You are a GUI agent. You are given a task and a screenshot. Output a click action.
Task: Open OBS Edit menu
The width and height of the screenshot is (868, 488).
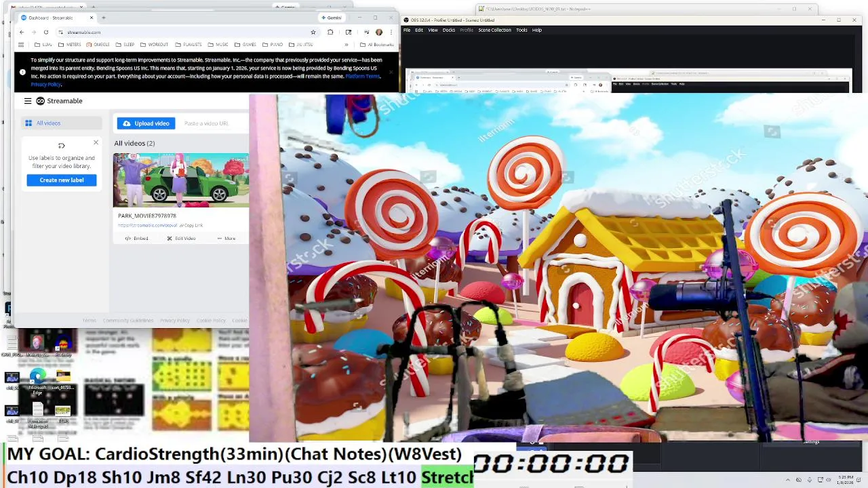point(419,30)
